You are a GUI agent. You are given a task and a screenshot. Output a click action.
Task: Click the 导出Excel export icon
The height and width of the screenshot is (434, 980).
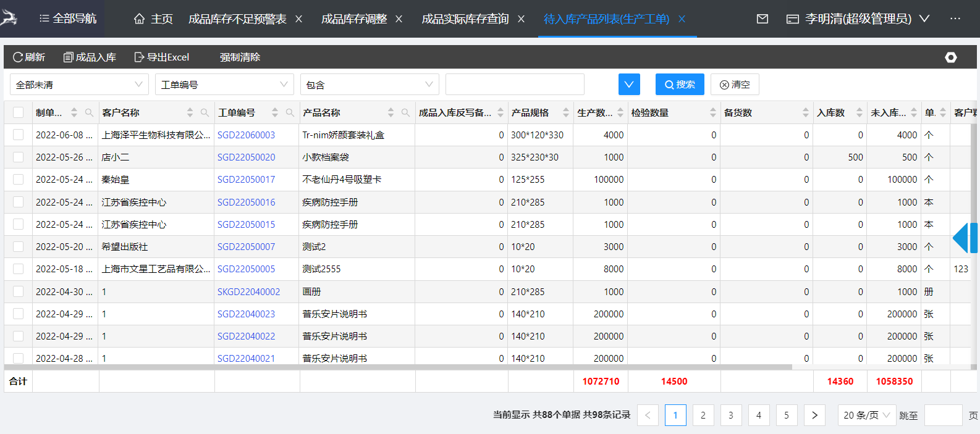[140, 57]
